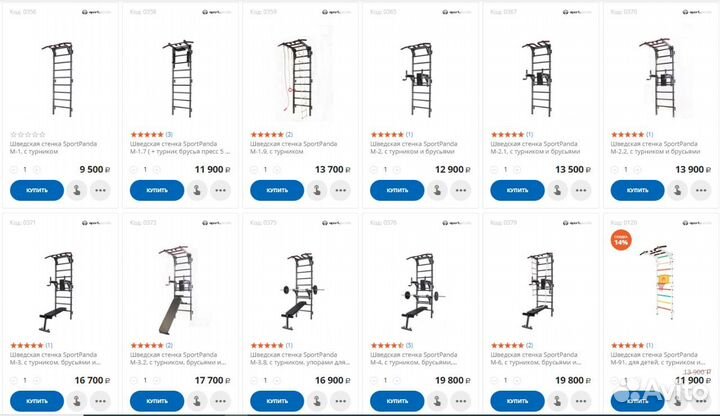Increase quantity for SportPanda M-2.1
The width and height of the screenshot is (720, 416).
coord(517,169)
